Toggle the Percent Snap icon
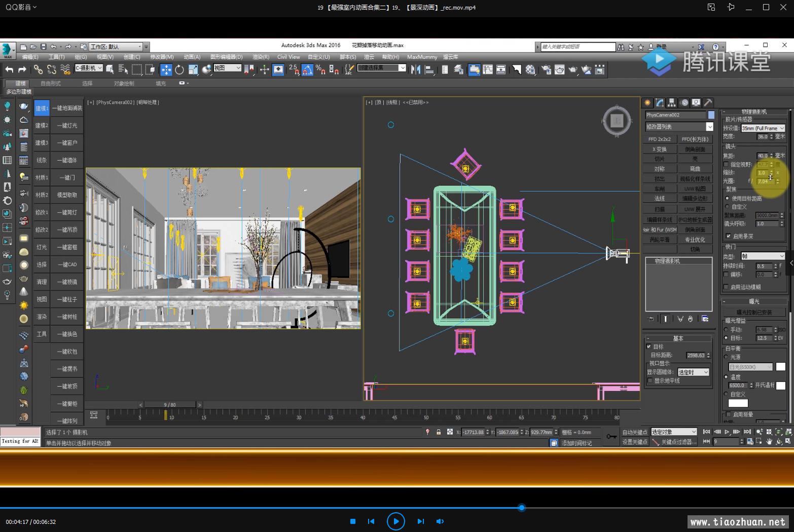 click(320, 69)
